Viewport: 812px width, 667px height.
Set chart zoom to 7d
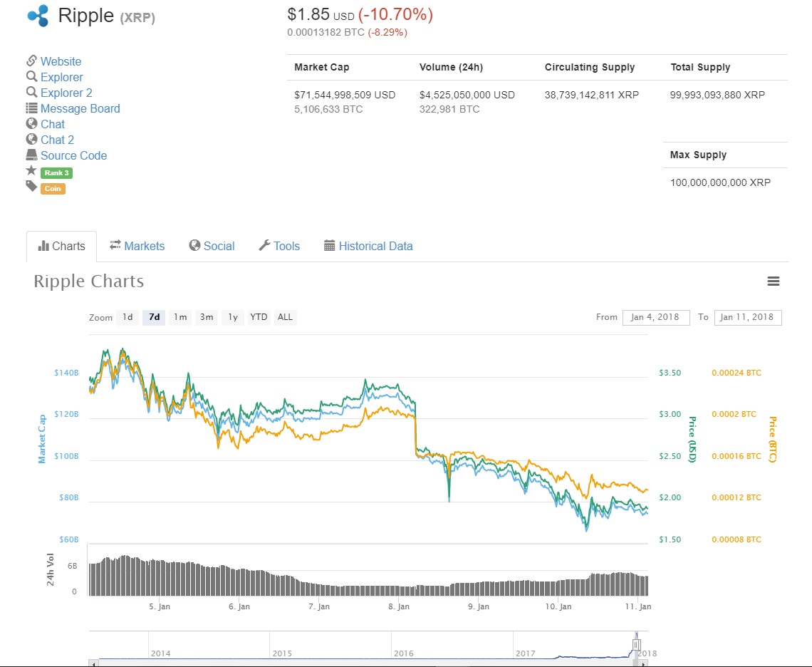click(155, 317)
